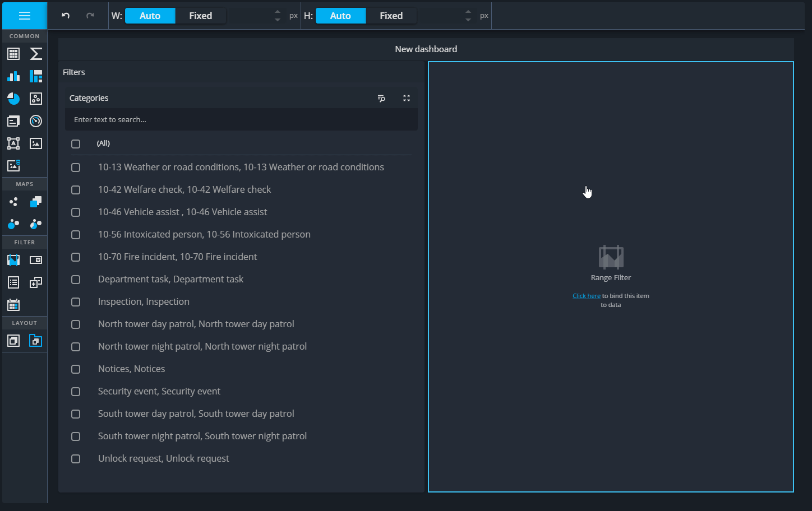
Task: Set dashboard height mode to Auto
Action: (340, 16)
